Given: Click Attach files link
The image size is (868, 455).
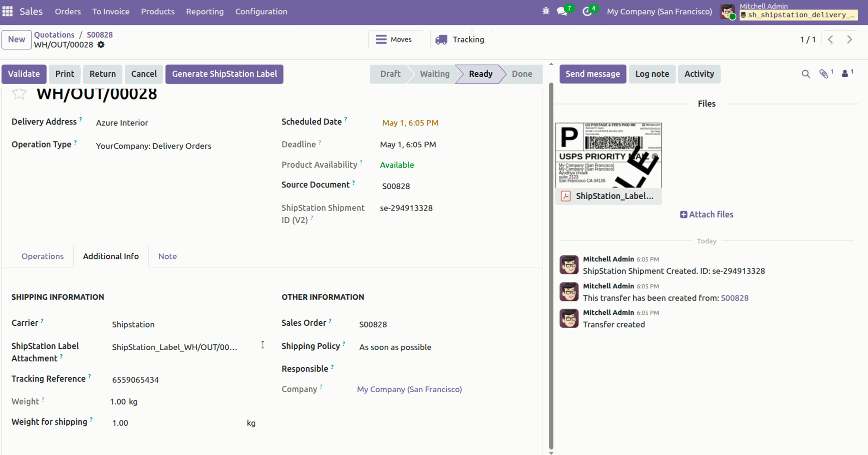Looking at the screenshot, I should click(x=707, y=215).
